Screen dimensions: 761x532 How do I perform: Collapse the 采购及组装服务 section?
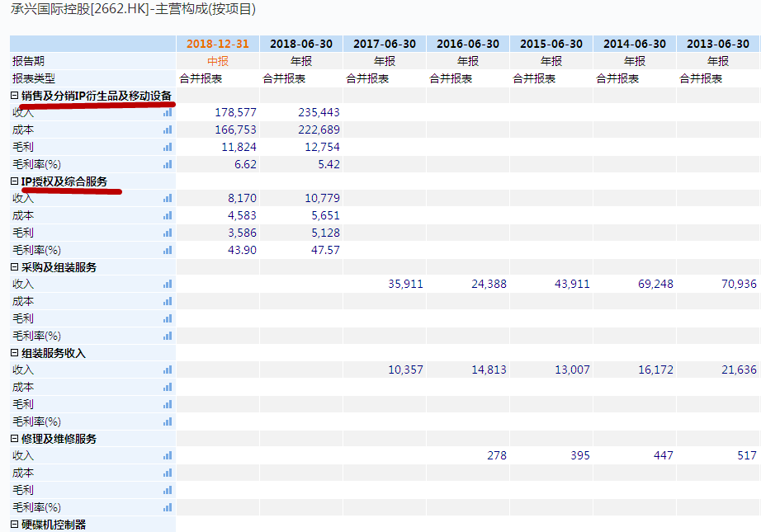coord(15,267)
